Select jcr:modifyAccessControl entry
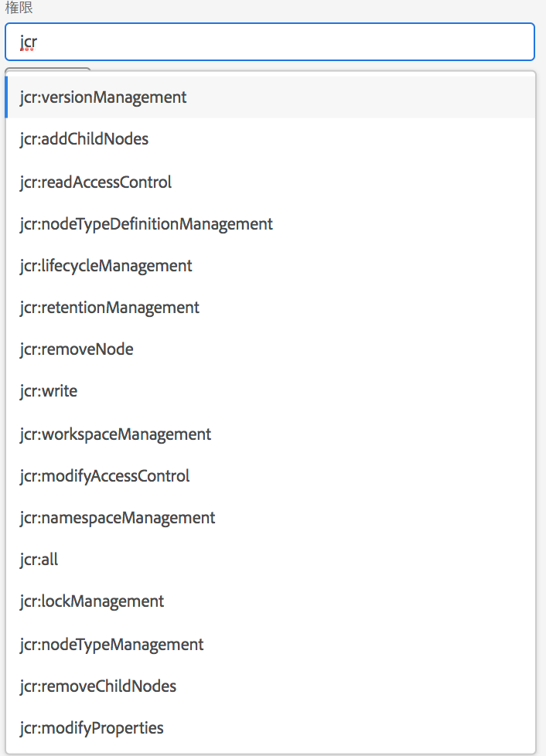The width and height of the screenshot is (546, 756). (104, 476)
